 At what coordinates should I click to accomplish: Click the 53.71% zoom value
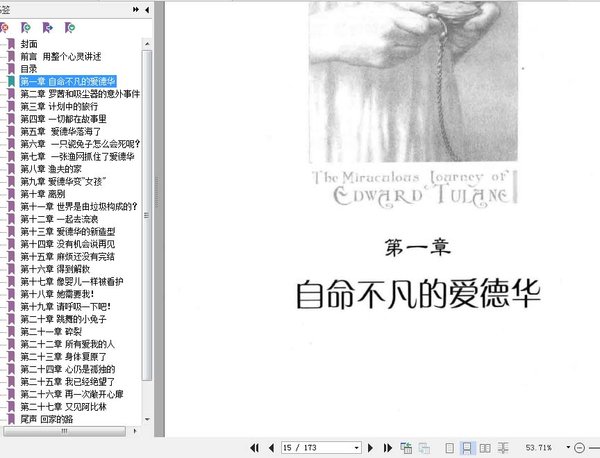point(538,448)
